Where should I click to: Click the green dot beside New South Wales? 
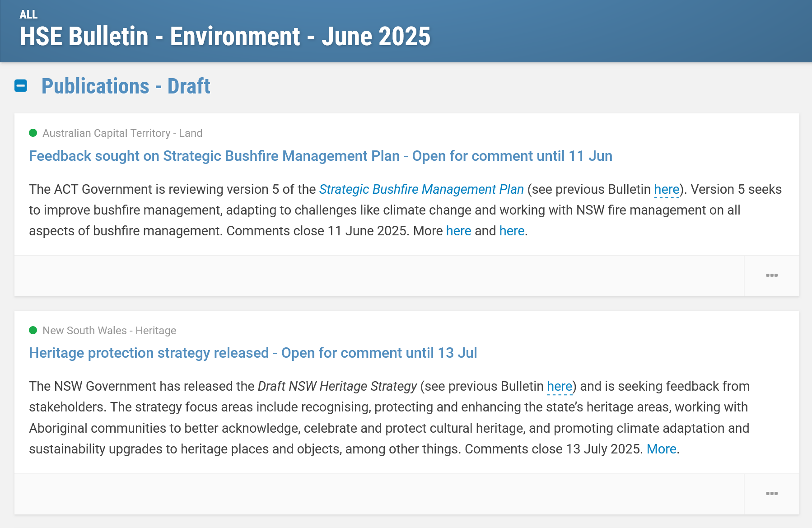(33, 330)
